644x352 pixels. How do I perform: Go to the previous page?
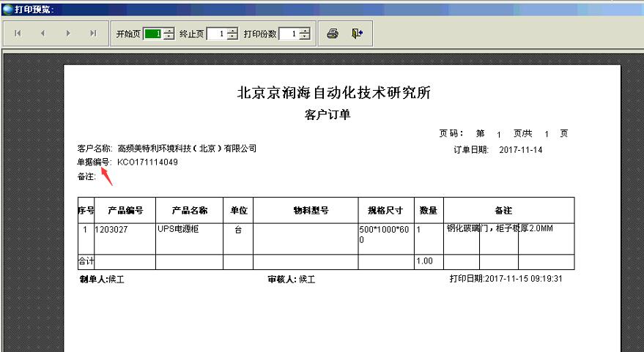(42, 34)
